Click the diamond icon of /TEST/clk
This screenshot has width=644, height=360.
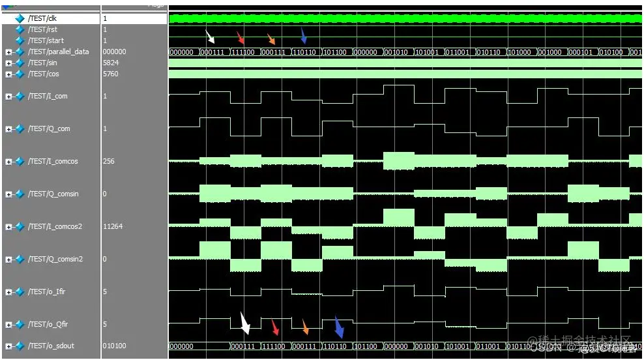click(20, 18)
